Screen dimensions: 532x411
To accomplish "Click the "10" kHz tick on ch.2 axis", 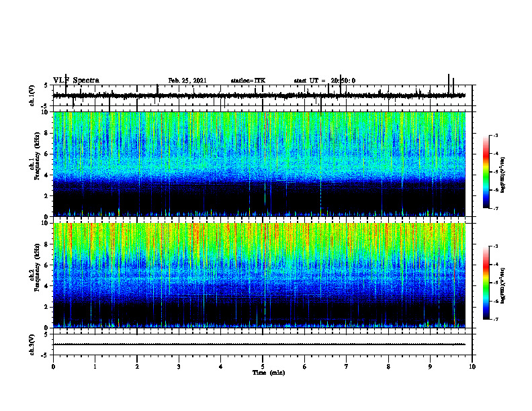I will click(x=45, y=223).
